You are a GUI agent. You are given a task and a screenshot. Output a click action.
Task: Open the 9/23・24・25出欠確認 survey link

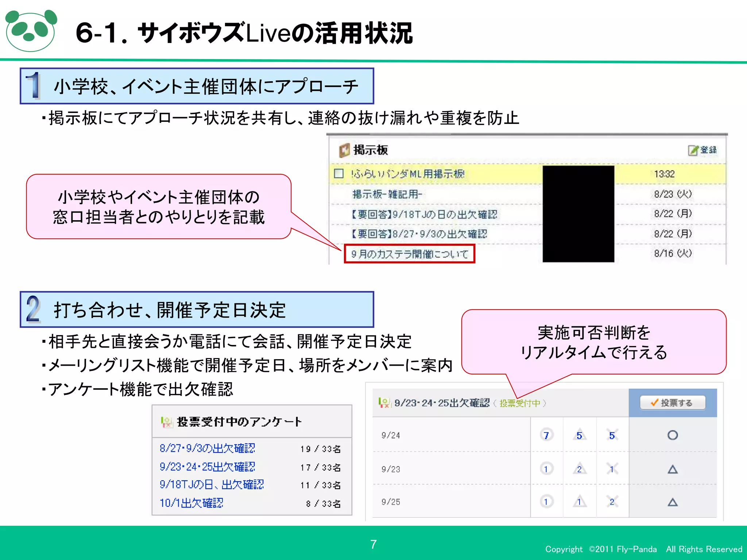[x=207, y=467]
